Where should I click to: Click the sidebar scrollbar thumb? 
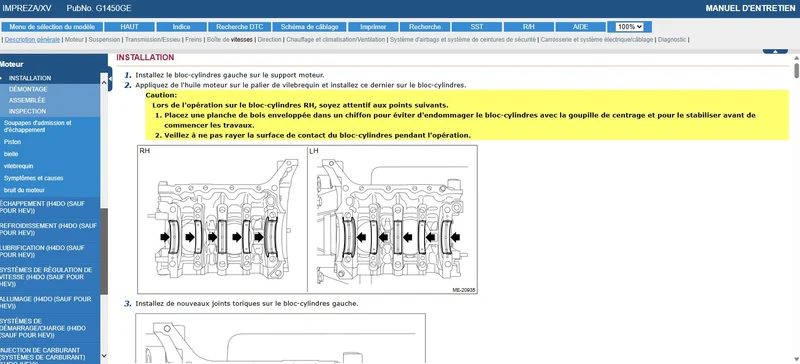104,252
